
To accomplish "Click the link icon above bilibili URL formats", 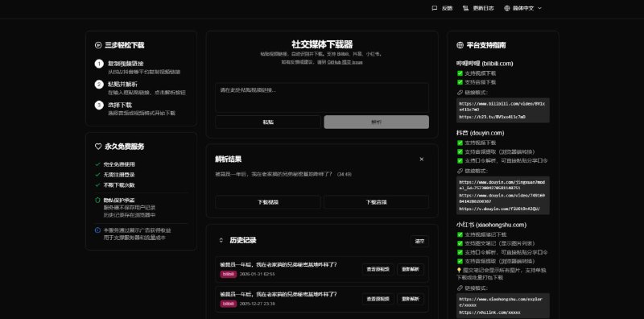I will pos(460,93).
